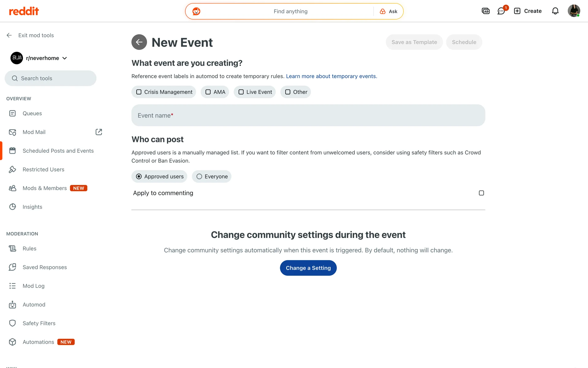Open notifications bell
The width and height of the screenshot is (588, 368).
coord(555,11)
